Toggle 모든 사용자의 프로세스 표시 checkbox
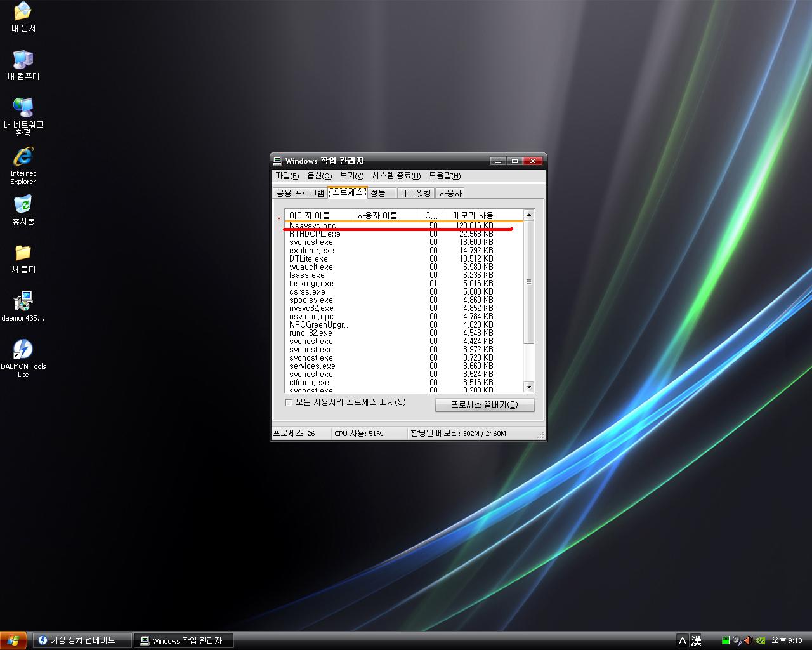 [x=289, y=402]
